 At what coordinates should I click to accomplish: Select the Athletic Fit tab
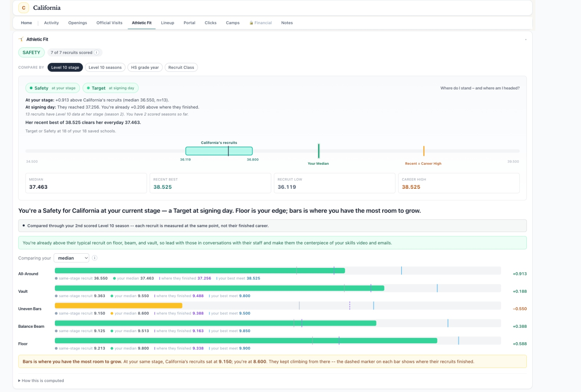coord(142,23)
